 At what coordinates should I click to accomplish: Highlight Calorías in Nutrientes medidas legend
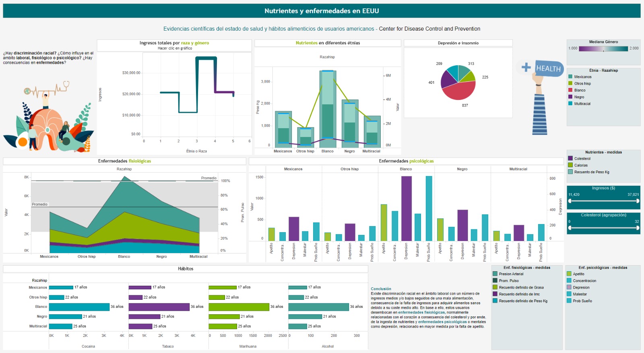578,165
